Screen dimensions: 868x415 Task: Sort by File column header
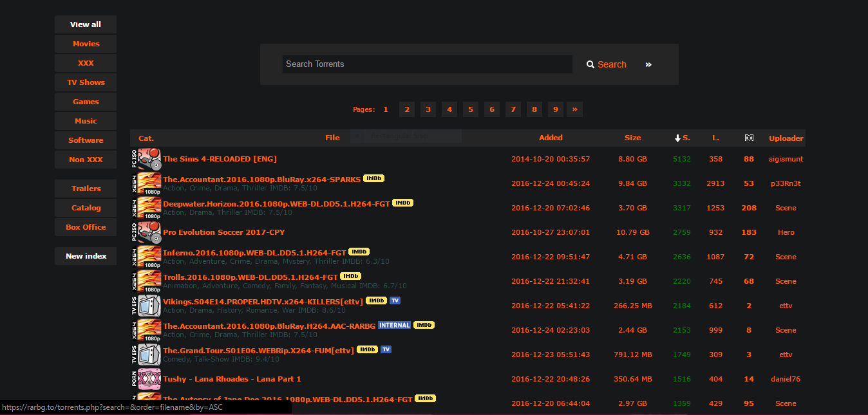coord(332,138)
